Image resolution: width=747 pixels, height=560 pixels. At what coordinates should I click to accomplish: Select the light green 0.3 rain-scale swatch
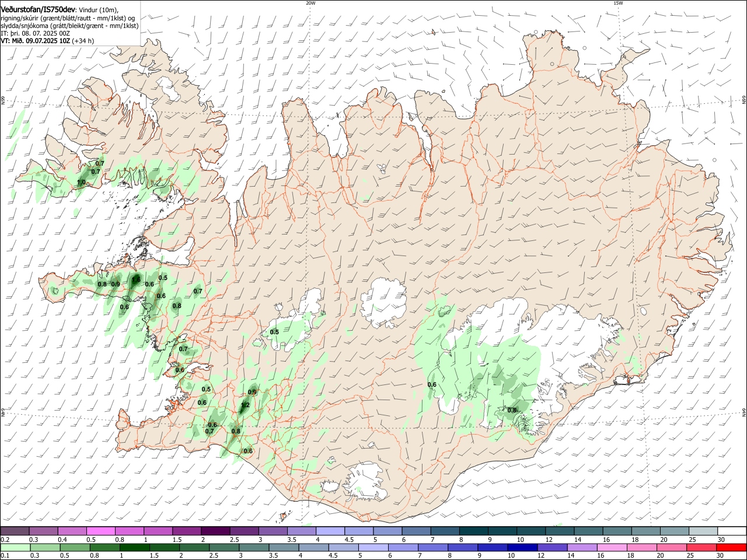tap(45, 548)
